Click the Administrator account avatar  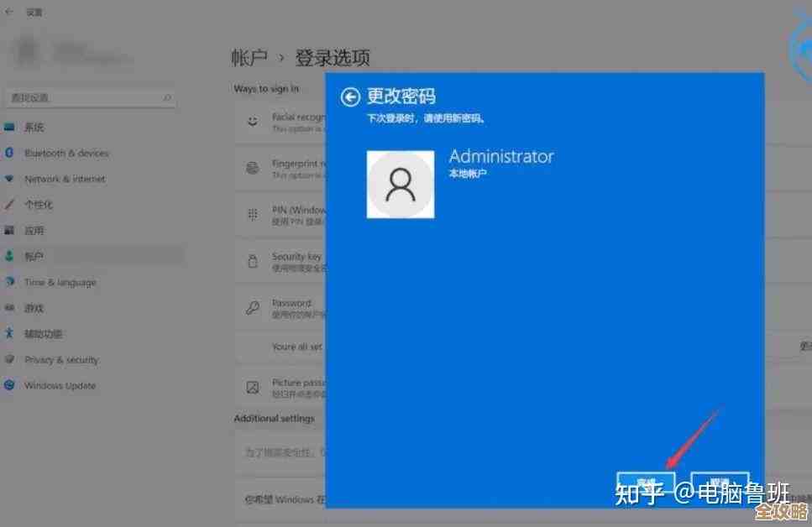point(401,184)
